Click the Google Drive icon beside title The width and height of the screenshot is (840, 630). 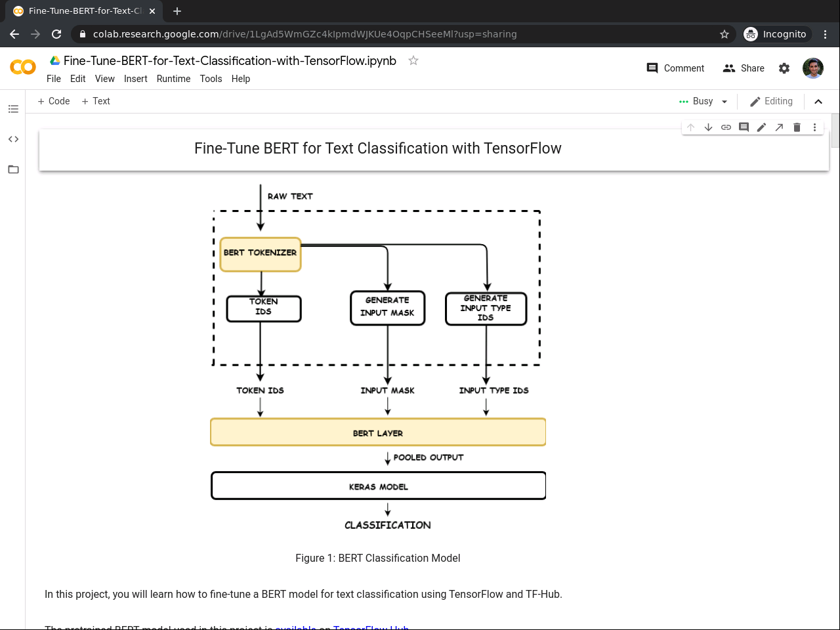pos(55,60)
